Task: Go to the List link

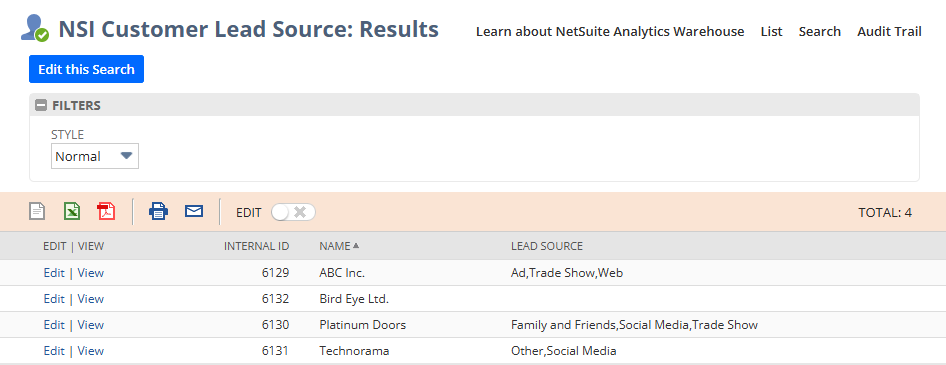Action: click(772, 31)
